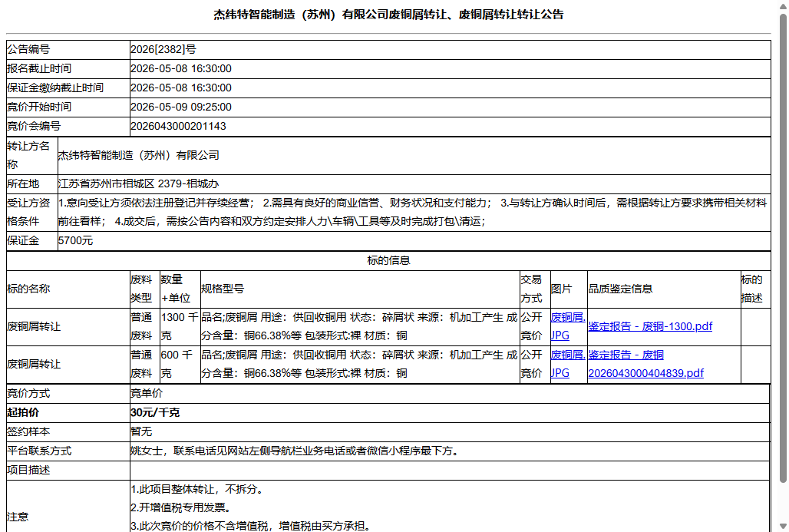This screenshot has width=789, height=532.
Task: Click note line 2.开增值税专用发票
Action: coord(180,508)
